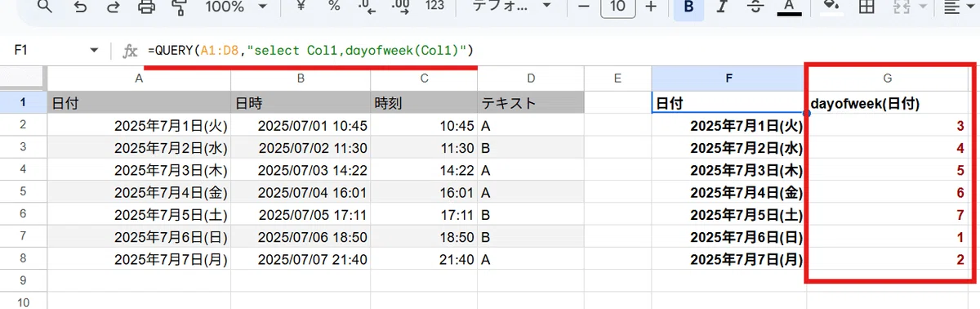Increase decimal places button
The image size is (980, 309).
401,7
